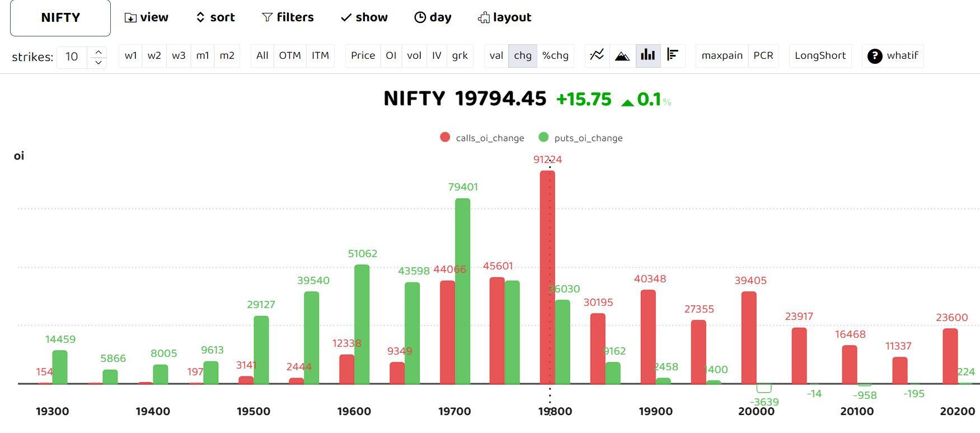The width and height of the screenshot is (980, 433).
Task: Click the red 91224 call bar at 19800
Action: click(x=547, y=277)
